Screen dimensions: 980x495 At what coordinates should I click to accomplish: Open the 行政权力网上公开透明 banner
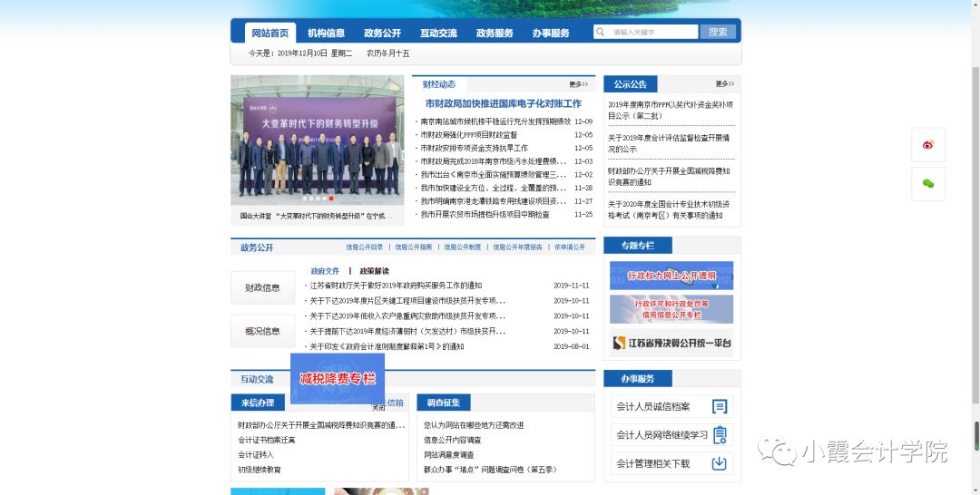671,276
